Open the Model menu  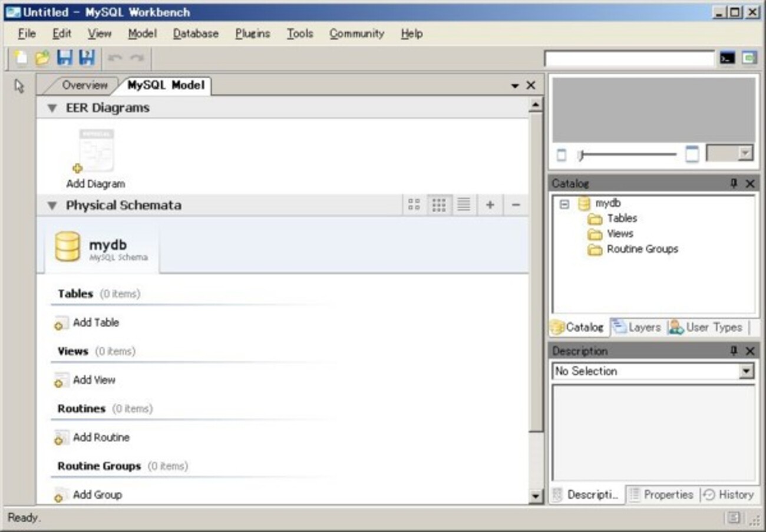(x=143, y=34)
